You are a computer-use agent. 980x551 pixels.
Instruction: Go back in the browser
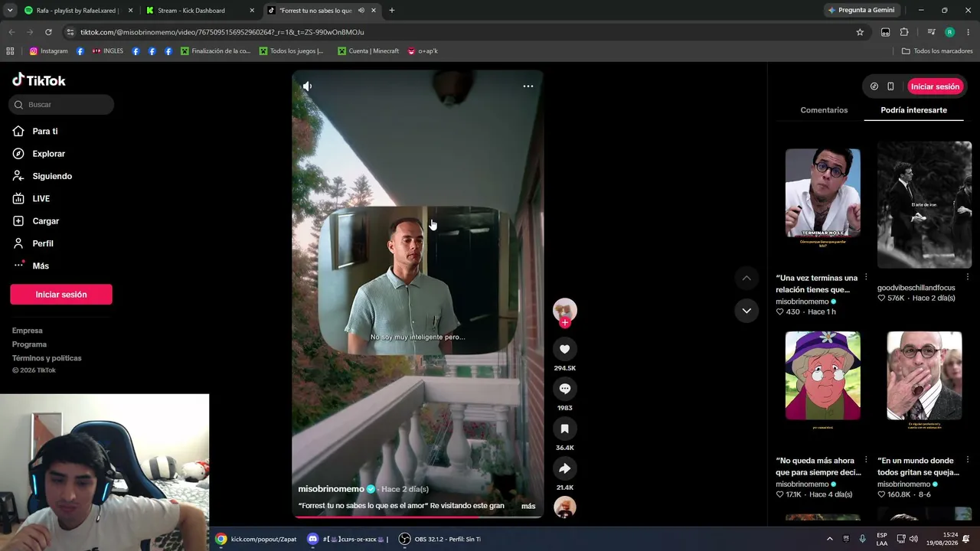pyautogui.click(x=11, y=32)
